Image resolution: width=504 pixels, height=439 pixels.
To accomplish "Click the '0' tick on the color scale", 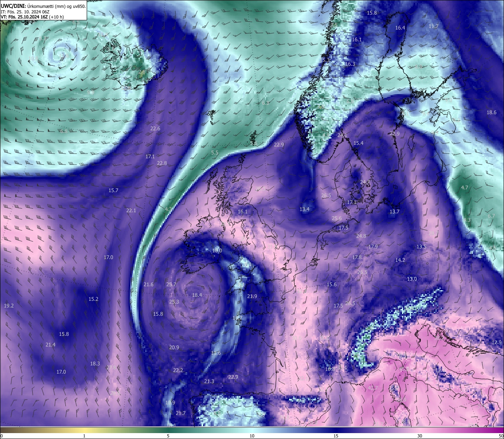I will (x=1, y=436).
